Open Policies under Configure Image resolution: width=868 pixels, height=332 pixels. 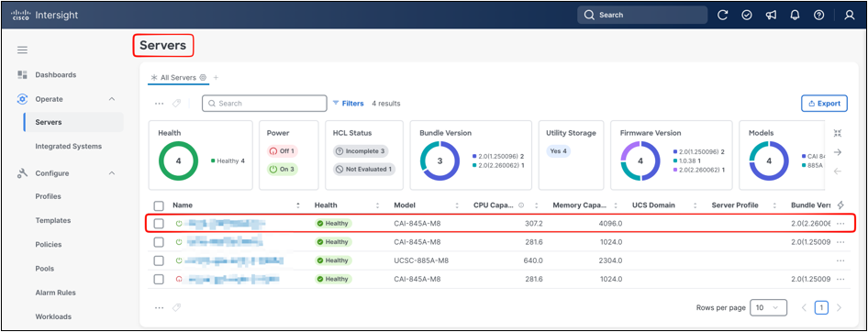click(49, 245)
